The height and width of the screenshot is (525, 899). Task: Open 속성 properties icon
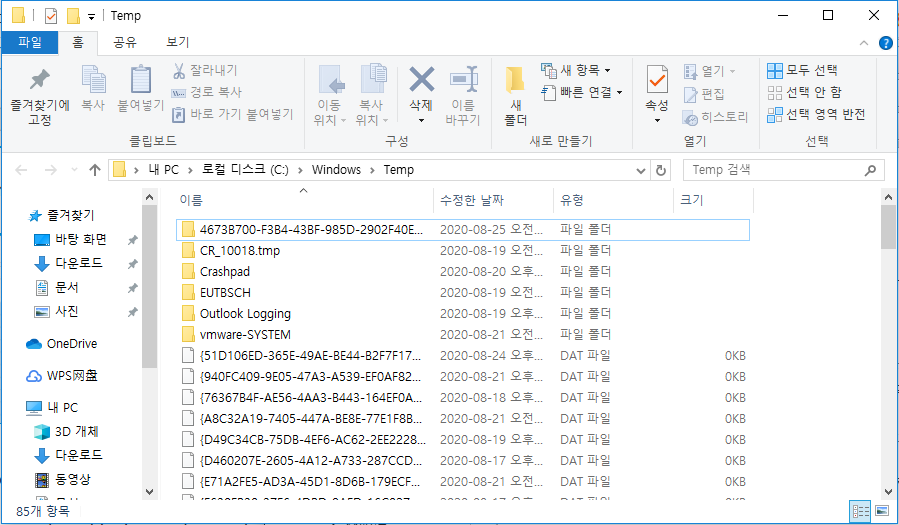[x=657, y=80]
